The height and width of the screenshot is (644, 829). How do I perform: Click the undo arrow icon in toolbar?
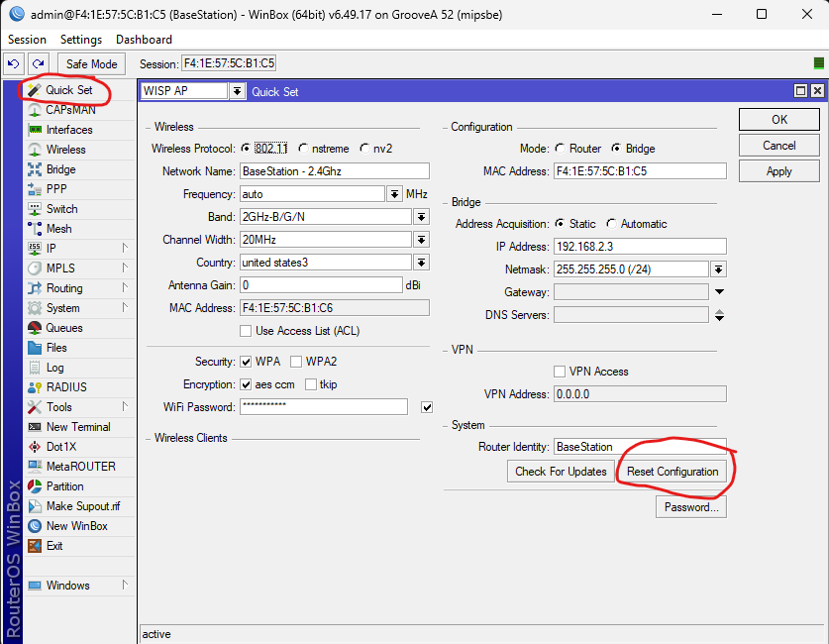click(14, 63)
